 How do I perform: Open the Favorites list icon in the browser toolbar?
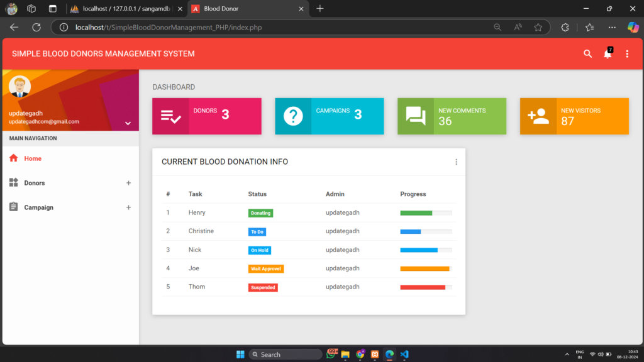point(590,28)
